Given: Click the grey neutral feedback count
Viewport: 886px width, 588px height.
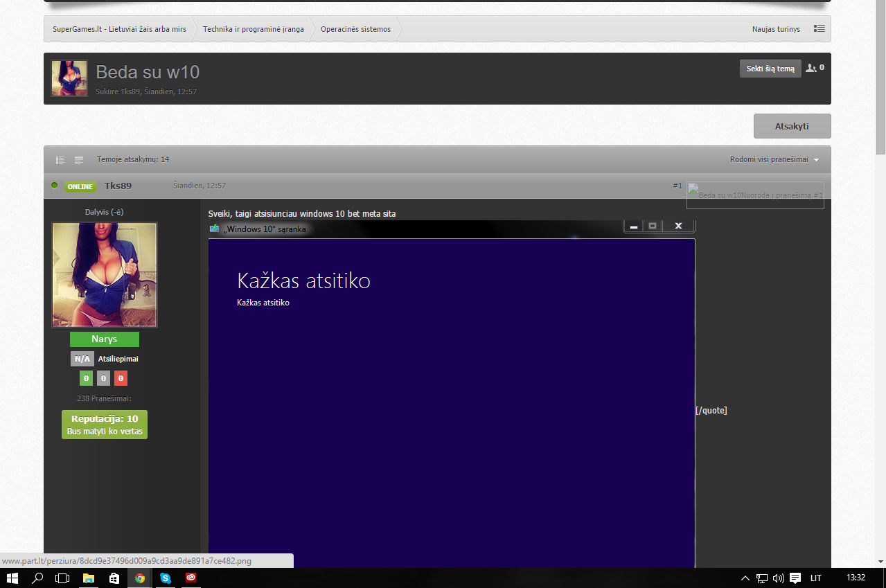Looking at the screenshot, I should 103,378.
